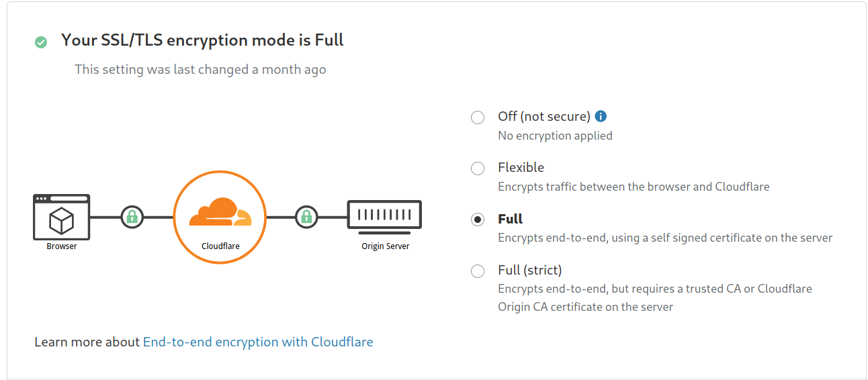This screenshot has height=380, width=868.
Task: Click the green success checkmark icon
Action: (41, 42)
